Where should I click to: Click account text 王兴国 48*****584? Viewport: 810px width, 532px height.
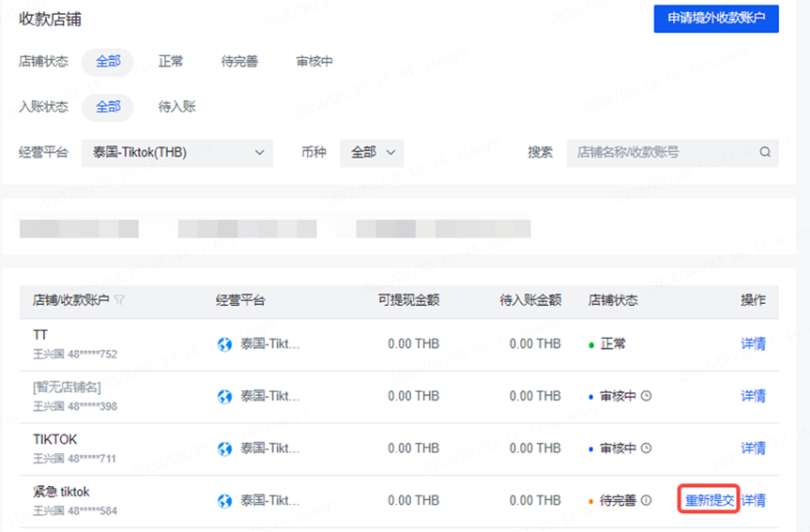tap(75, 510)
